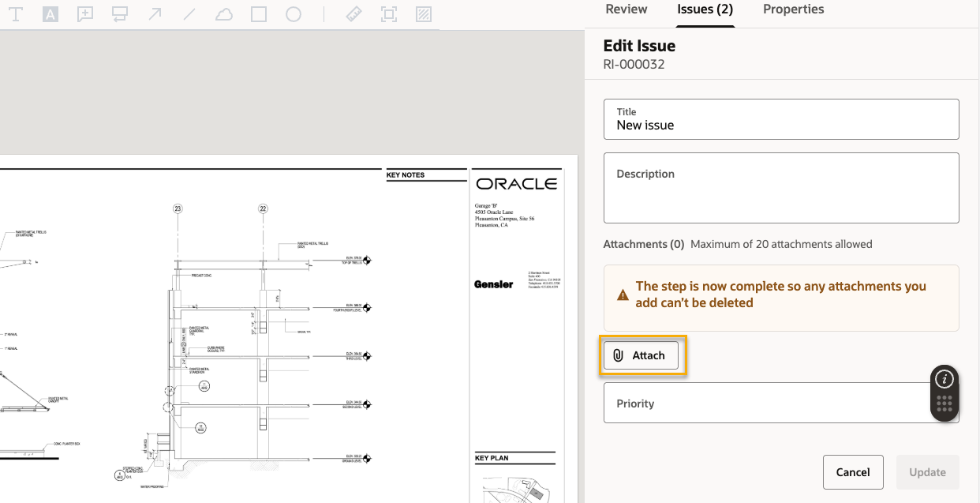Pick the Arrow drawing tool
The image size is (980, 503).
[155, 14]
